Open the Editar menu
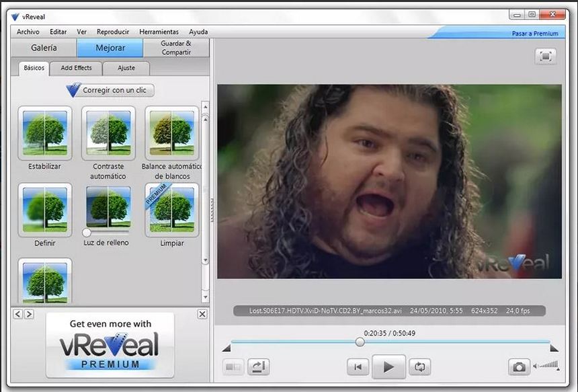The width and height of the screenshot is (578, 392). point(58,32)
